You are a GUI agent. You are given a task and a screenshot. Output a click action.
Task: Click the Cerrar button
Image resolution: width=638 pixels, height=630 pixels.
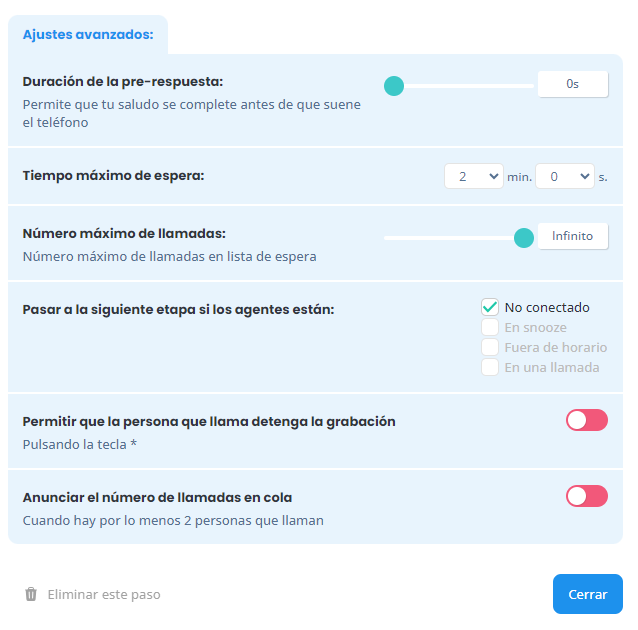click(x=588, y=594)
